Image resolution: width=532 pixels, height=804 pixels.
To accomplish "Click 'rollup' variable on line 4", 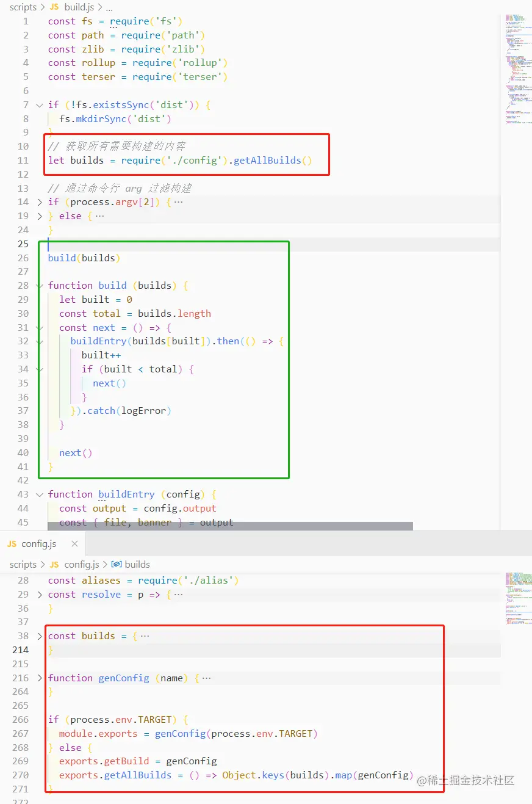I will pos(98,63).
